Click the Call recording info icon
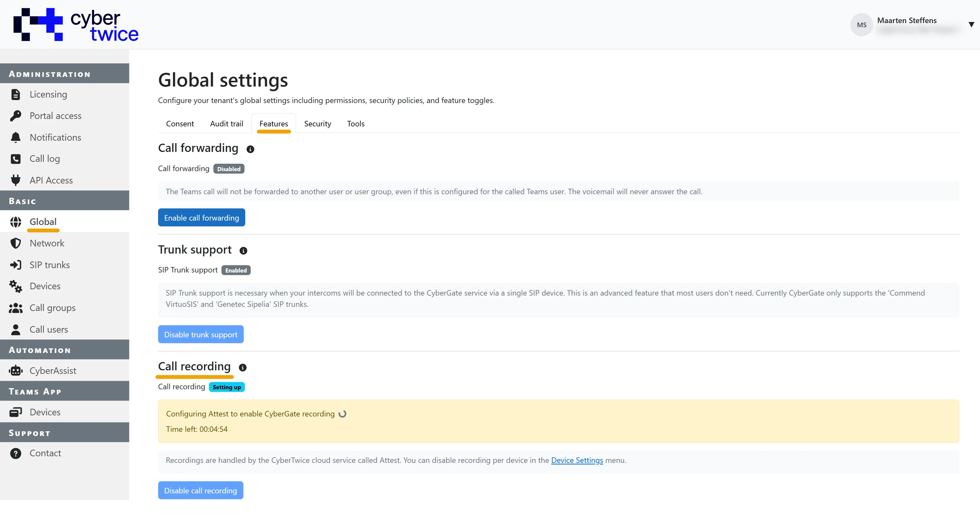This screenshot has height=517, width=980. tap(243, 367)
